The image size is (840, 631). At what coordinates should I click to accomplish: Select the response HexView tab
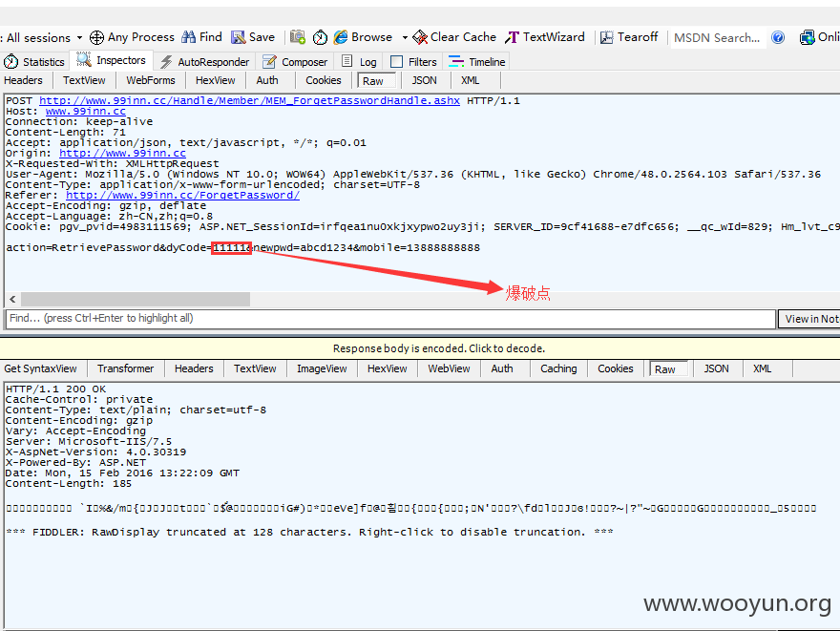pyautogui.click(x=388, y=368)
